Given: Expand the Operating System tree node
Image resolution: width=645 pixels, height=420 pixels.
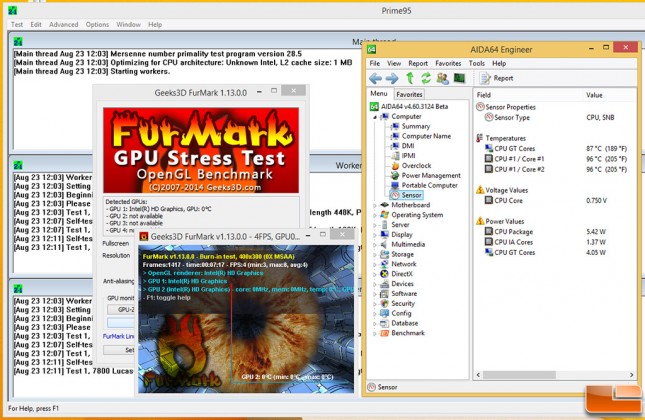Looking at the screenshot, I should pos(375,215).
